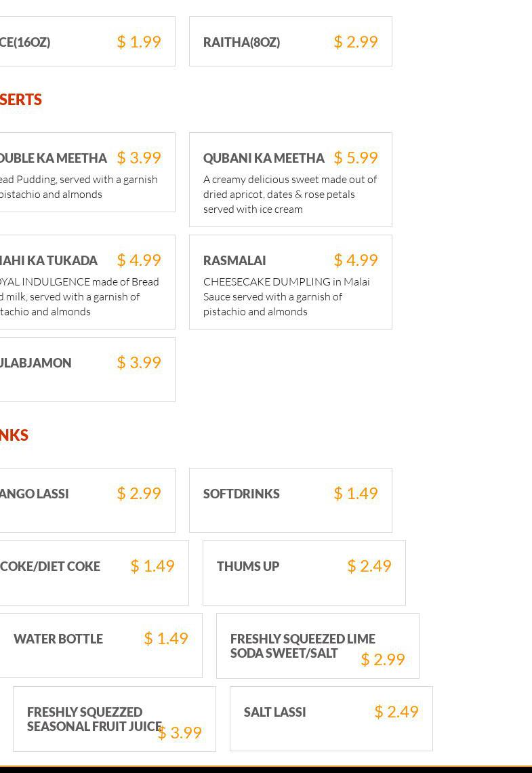Click the $5.99 Qubani Ka Meetha price

coord(355,158)
